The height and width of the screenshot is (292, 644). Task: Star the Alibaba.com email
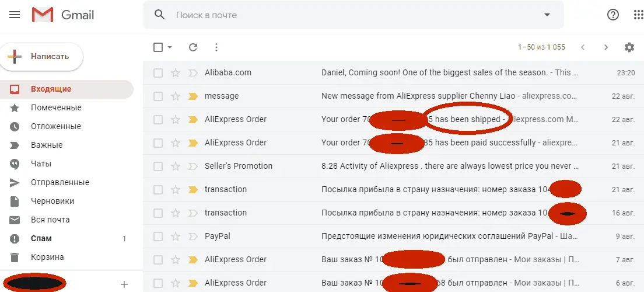coord(176,73)
